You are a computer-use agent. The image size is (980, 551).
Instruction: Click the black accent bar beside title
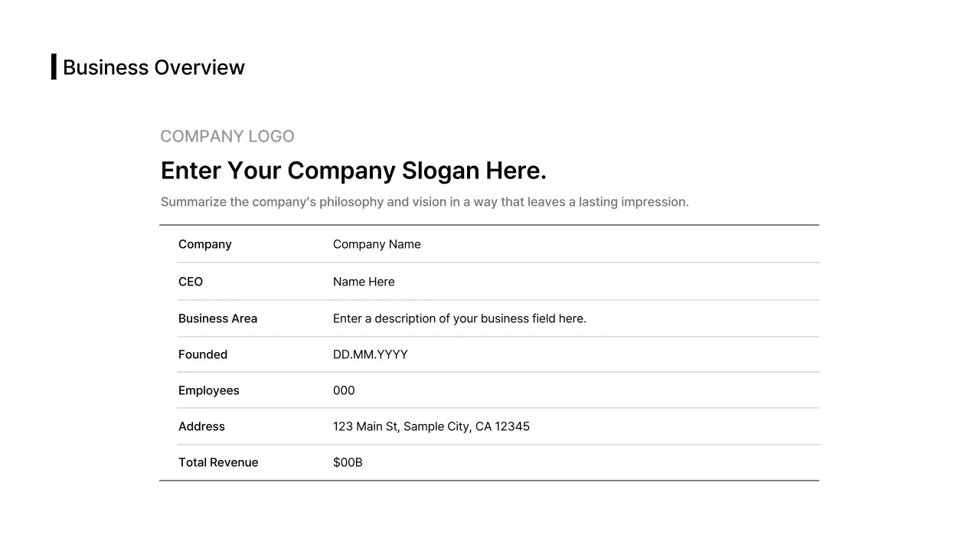coord(54,67)
